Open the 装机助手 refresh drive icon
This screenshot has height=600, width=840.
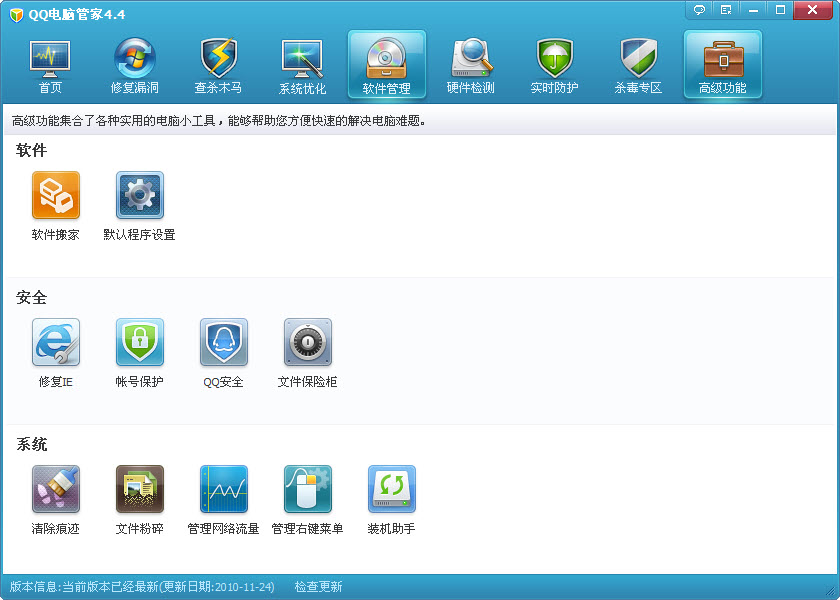[392, 489]
